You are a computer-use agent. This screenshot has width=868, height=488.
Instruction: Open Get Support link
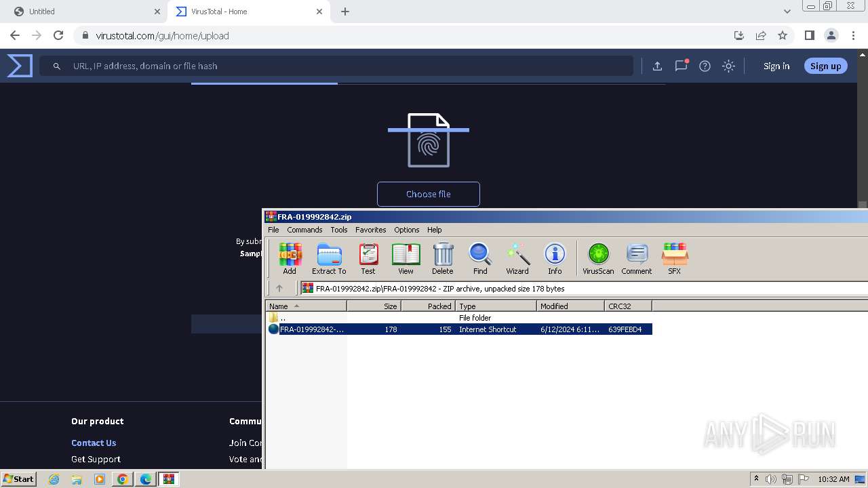[x=96, y=459]
